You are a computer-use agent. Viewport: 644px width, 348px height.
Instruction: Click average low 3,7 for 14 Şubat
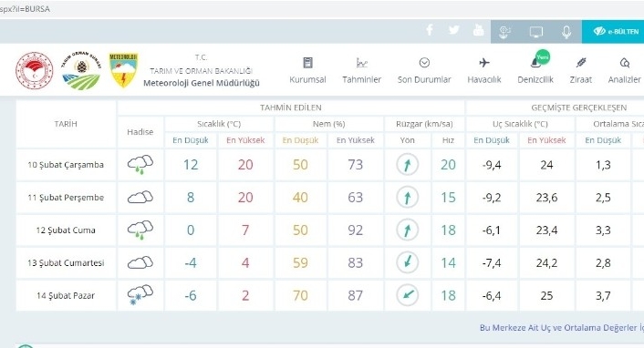coord(603,295)
